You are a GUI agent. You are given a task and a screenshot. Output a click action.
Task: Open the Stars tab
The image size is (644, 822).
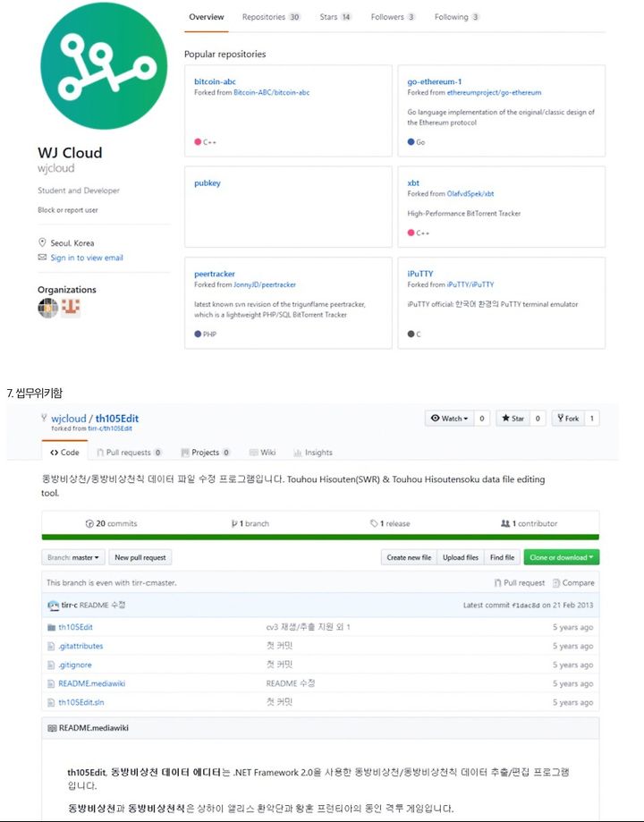click(335, 17)
